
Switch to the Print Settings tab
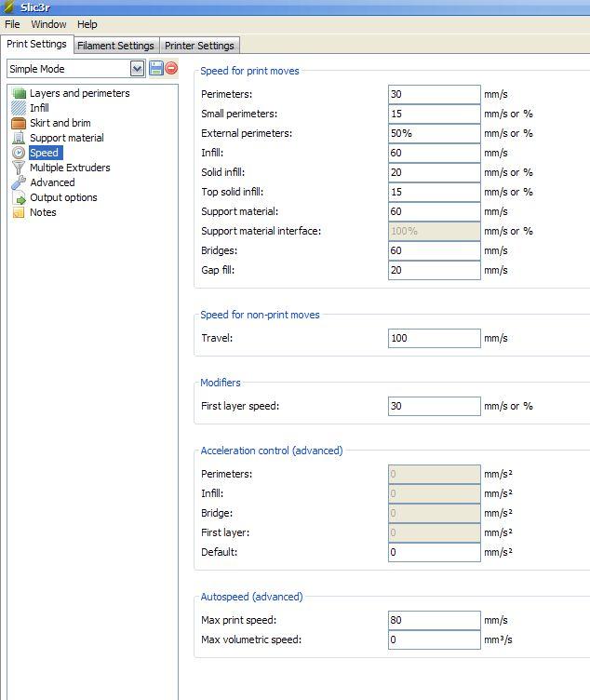click(36, 44)
